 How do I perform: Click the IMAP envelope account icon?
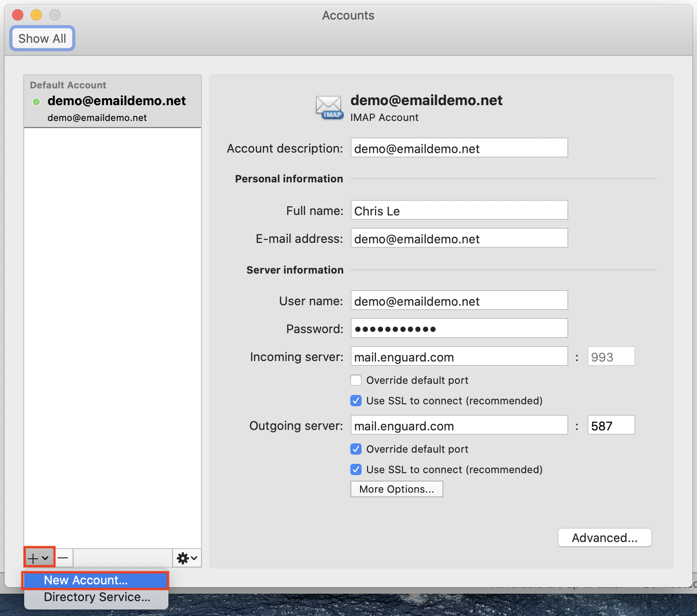click(x=329, y=107)
